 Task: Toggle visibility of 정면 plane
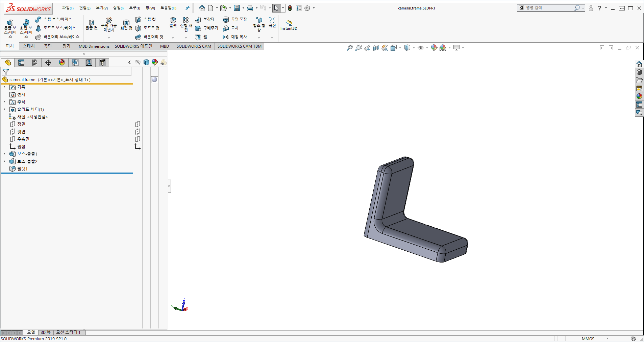pos(138,124)
